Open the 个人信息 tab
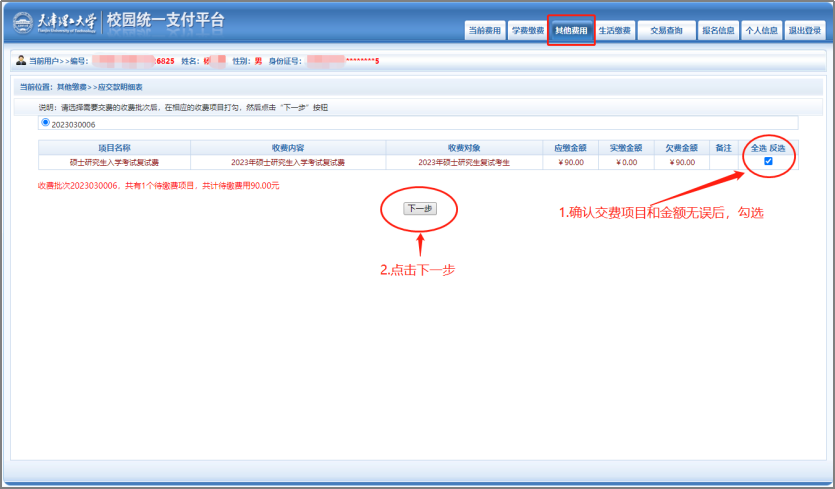The height and width of the screenshot is (489, 835). pos(761,30)
